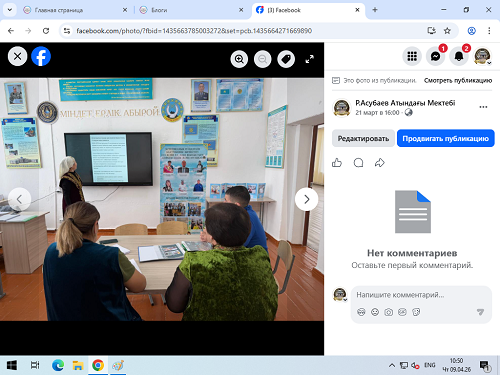Enter fullscreen photo mode
500x375 pixels.
coord(310,59)
